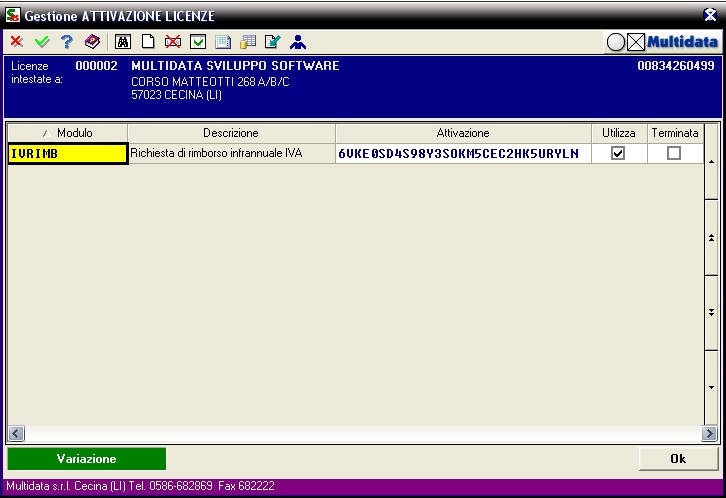Screen dimensions: 726x498
Task: Click the database table cylinder icon
Action: tap(248, 42)
